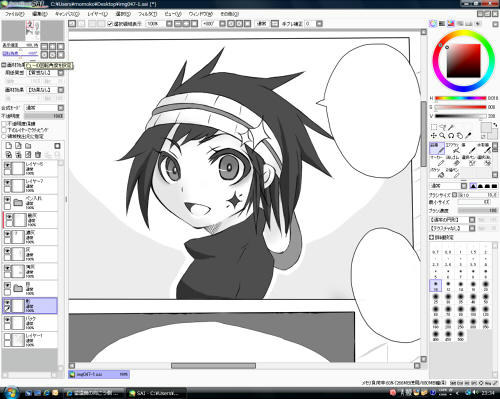The width and height of the screenshot is (500, 399).
Task: Hide the レイヤー7 layer visibility
Action: pyautogui.click(x=7, y=182)
